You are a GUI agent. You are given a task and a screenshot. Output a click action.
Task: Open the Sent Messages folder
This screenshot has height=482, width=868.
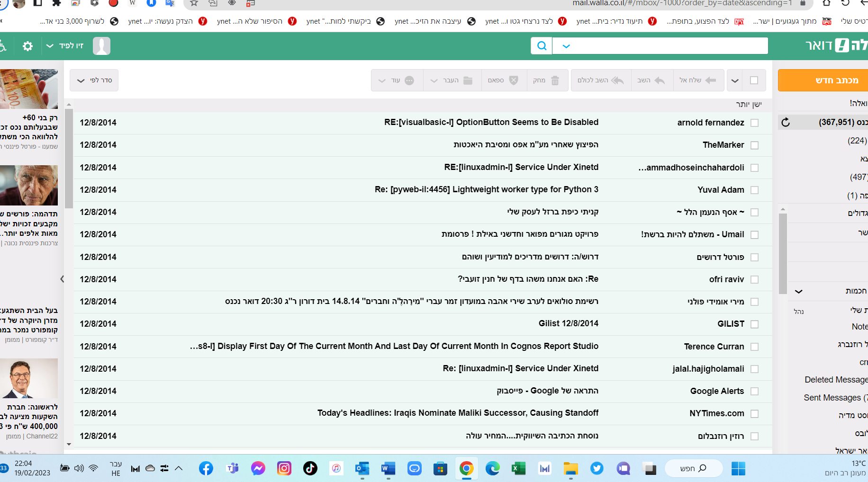835,398
